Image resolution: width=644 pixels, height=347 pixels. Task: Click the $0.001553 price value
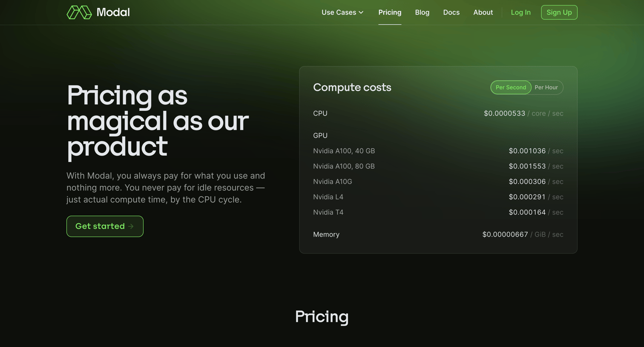(x=527, y=166)
